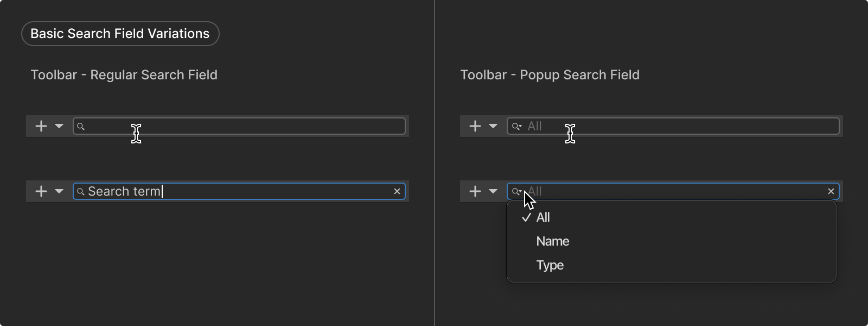Expand the dropdown arrow beside the focused popup search field
The image size is (868, 326).
click(493, 191)
